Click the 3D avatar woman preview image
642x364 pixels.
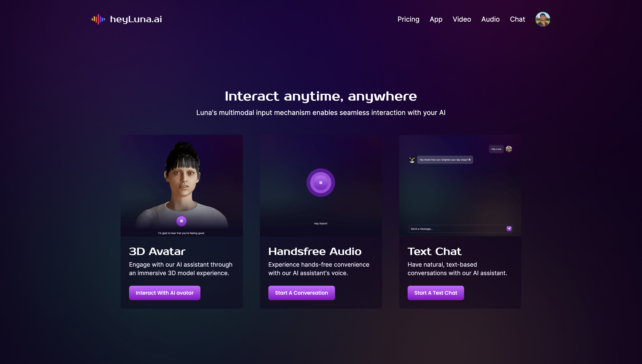tap(182, 185)
